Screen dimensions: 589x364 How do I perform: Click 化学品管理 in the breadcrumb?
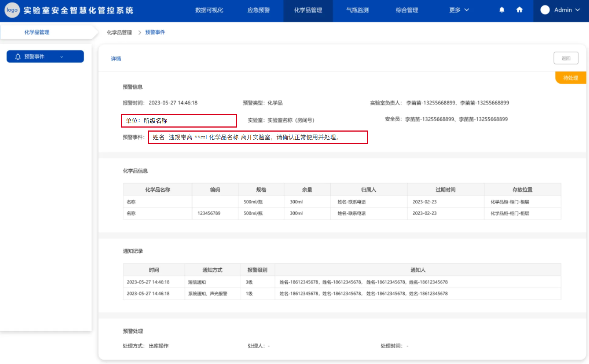click(119, 33)
